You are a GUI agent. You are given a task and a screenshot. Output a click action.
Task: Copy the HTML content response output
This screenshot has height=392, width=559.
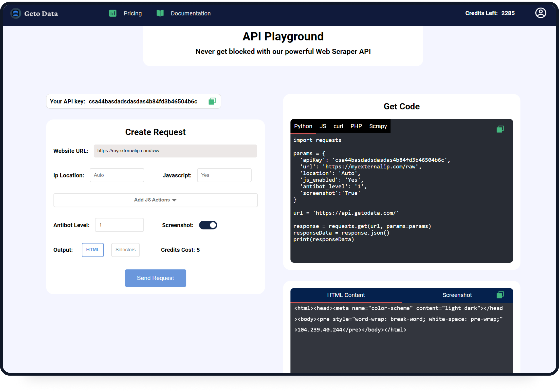coord(500,295)
